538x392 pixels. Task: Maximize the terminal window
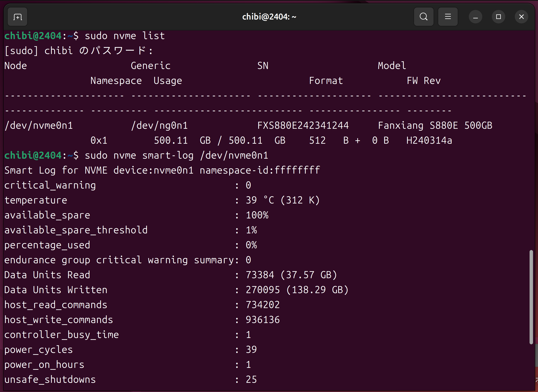pyautogui.click(x=498, y=17)
